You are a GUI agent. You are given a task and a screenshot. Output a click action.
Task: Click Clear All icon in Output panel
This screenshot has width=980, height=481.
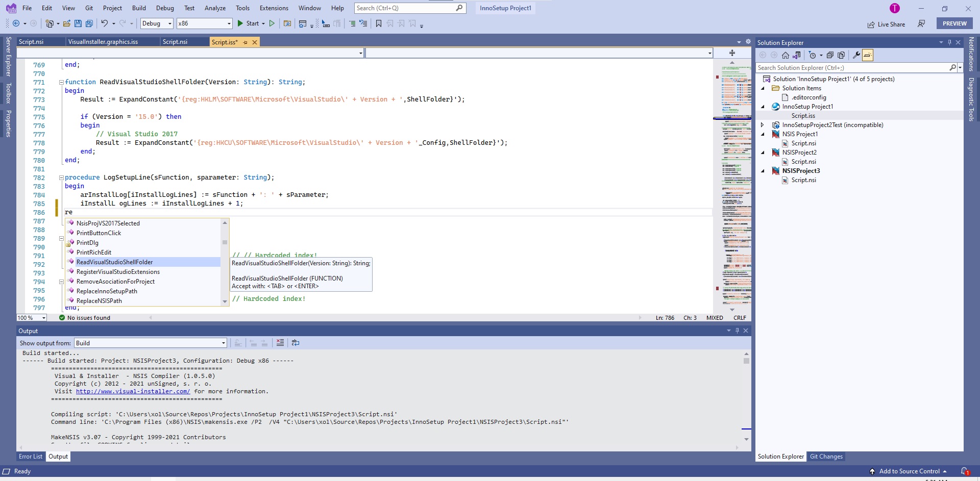tap(280, 343)
